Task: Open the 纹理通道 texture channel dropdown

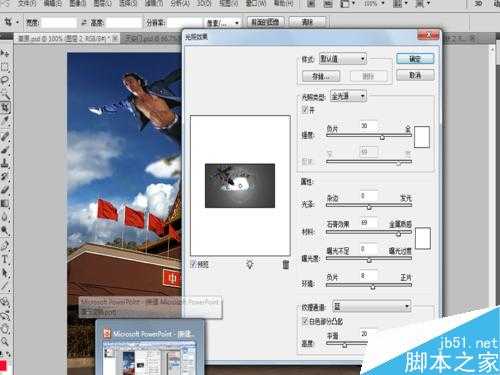Action: pyautogui.click(x=372, y=306)
